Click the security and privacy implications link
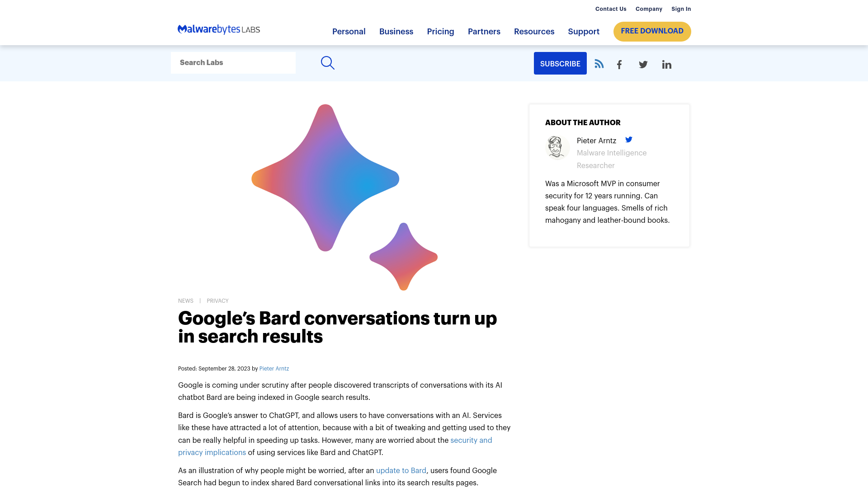868x488 pixels. [x=335, y=446]
